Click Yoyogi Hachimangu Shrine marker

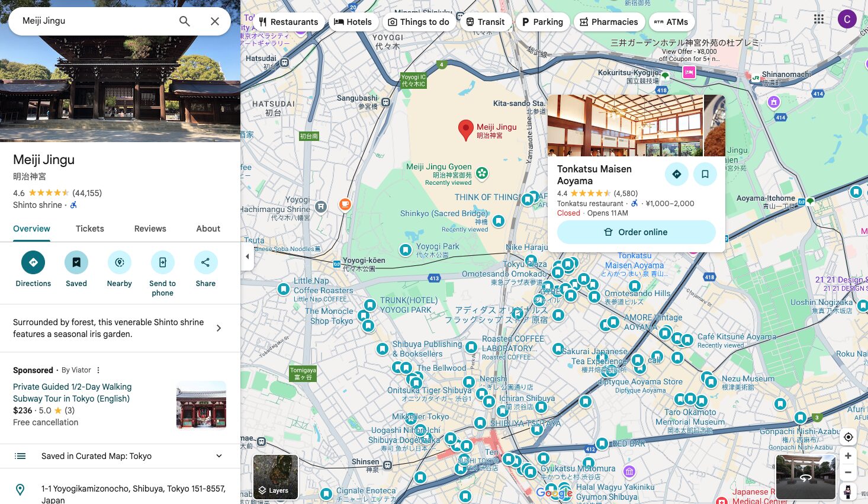[x=321, y=207]
